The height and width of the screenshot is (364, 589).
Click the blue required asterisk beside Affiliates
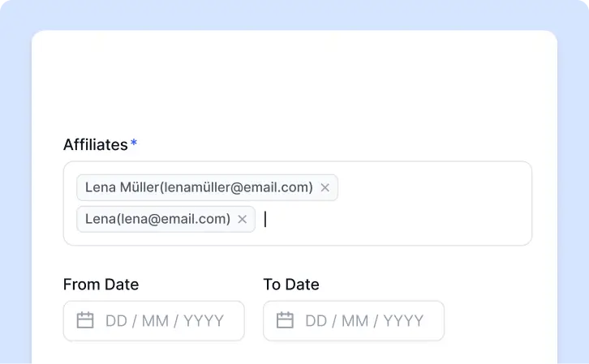tap(134, 143)
